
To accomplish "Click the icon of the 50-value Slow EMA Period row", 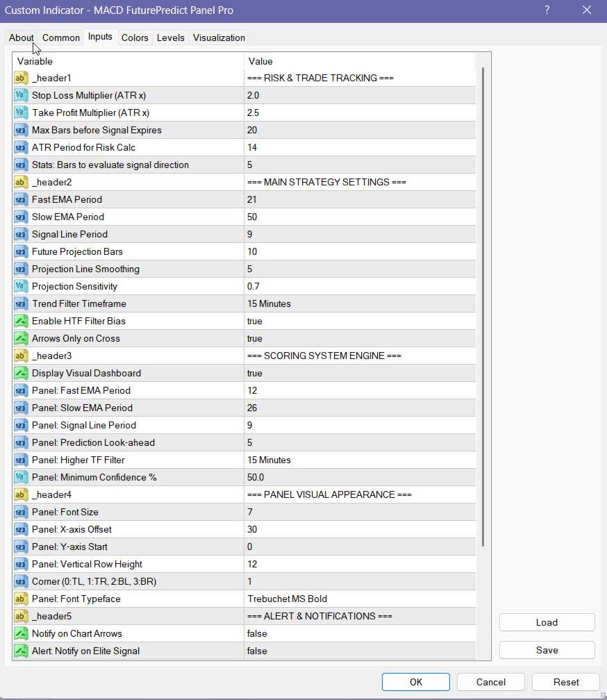I will (21, 217).
